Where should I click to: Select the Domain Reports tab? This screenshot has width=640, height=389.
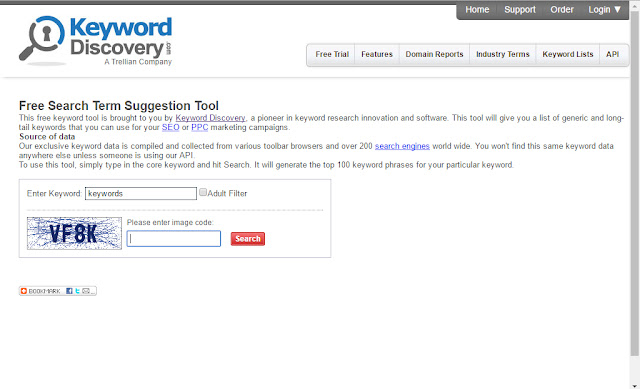pos(434,54)
